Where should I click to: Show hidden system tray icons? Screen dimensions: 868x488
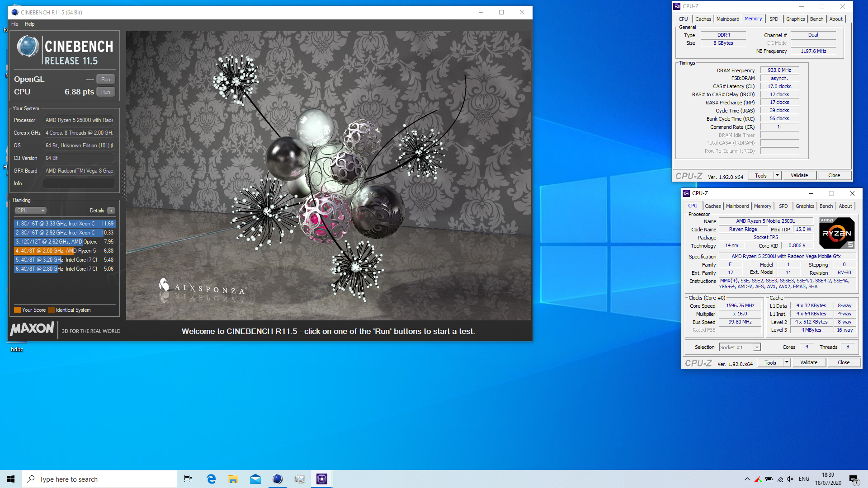747,479
